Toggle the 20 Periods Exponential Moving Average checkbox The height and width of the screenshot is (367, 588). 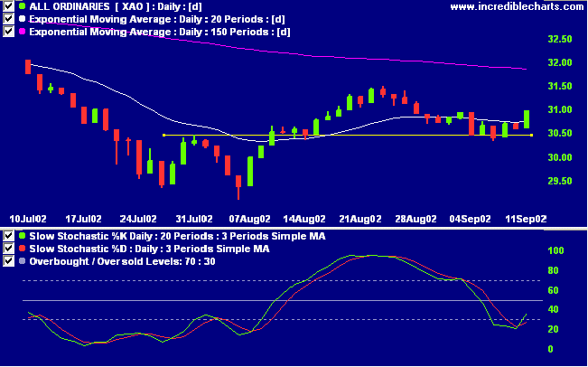click(x=9, y=18)
